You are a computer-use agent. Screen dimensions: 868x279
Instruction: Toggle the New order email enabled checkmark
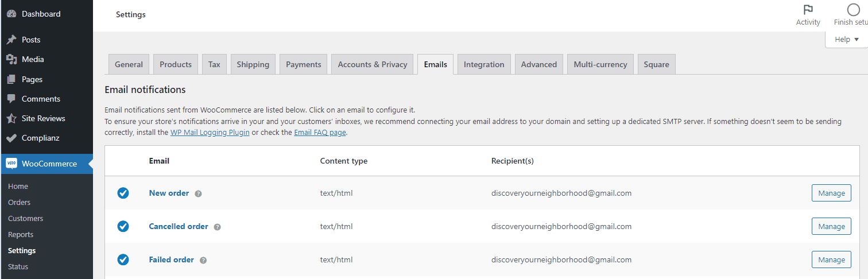click(x=123, y=193)
